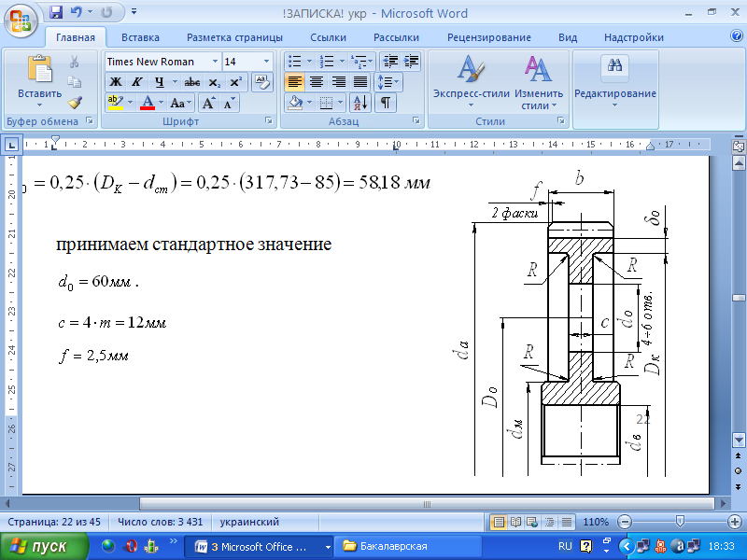
Task: Toggle bold formatting (Ж)
Action: (x=116, y=82)
